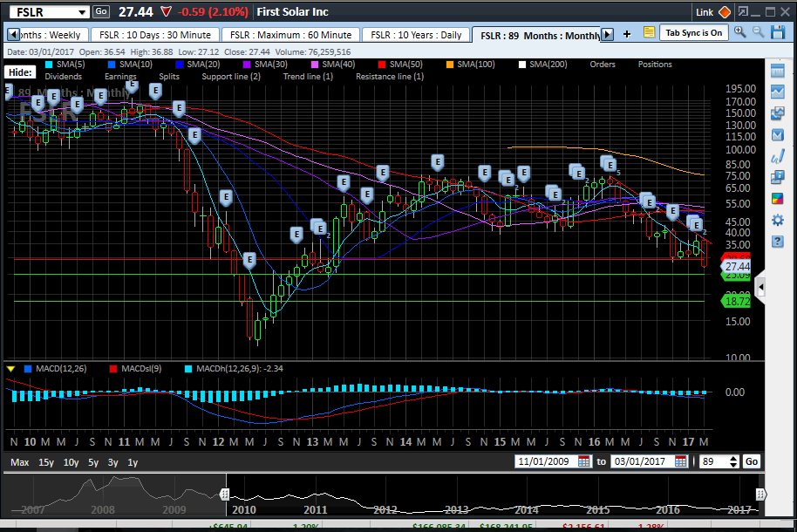Toggle Support line (2) visibility
Image resolution: width=797 pixels, height=532 pixels.
click(231, 76)
